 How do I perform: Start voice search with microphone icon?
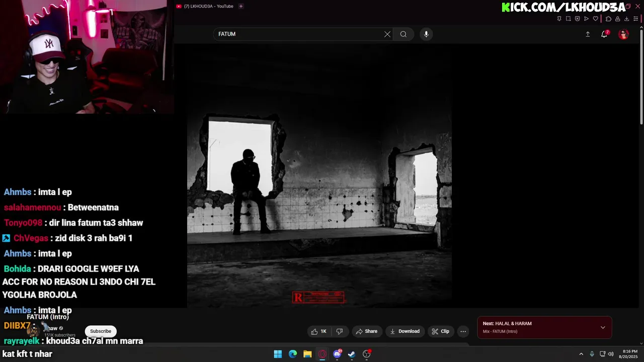(426, 34)
